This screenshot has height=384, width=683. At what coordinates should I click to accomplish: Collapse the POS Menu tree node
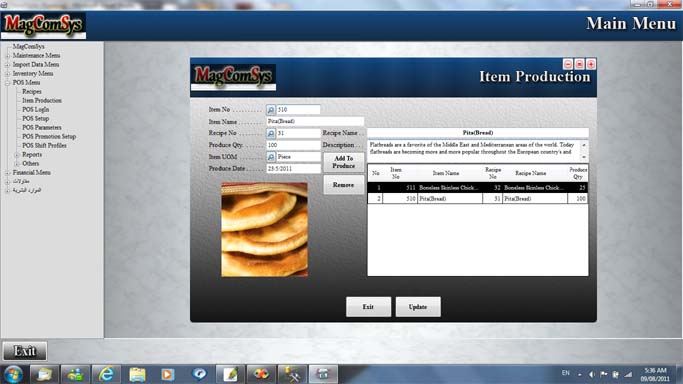coord(7,83)
